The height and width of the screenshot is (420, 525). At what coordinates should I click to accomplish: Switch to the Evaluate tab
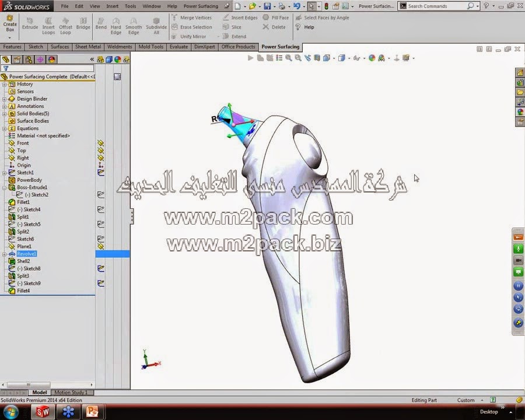(178, 47)
